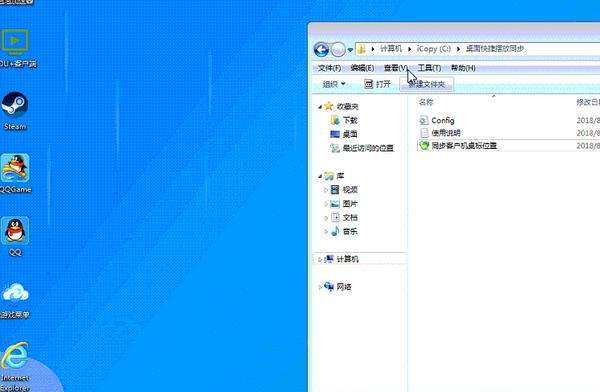Select the 图片 library
The image size is (600, 392).
350,204
